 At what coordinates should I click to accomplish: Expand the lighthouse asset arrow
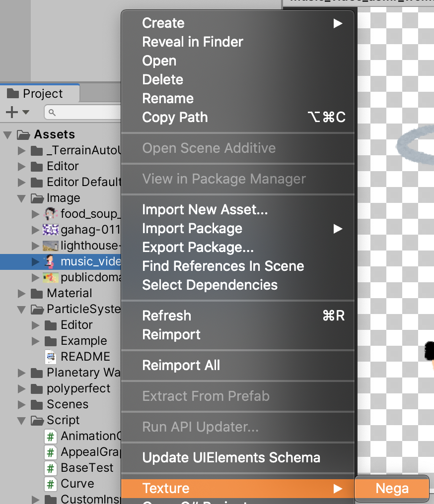35,246
